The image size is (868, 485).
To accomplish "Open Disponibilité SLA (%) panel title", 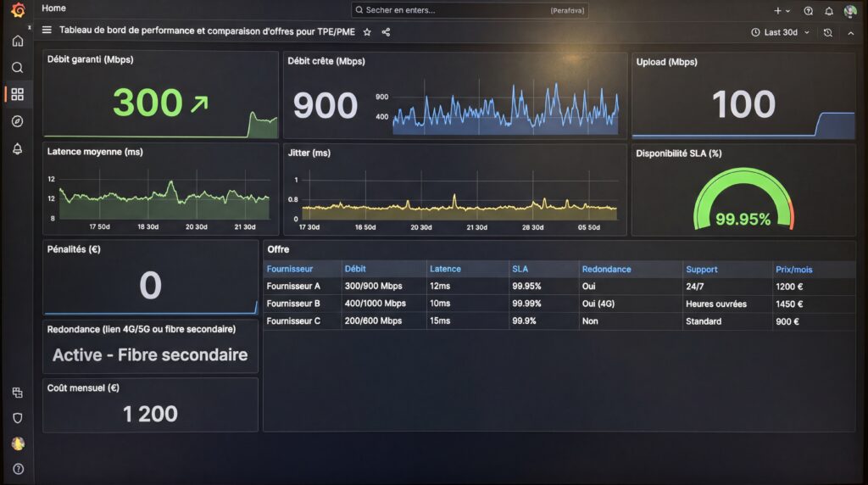I will 679,153.
